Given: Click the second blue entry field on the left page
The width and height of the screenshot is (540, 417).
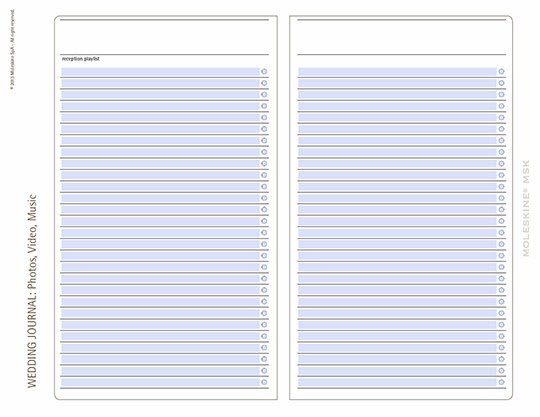Looking at the screenshot, I should click(x=160, y=83).
